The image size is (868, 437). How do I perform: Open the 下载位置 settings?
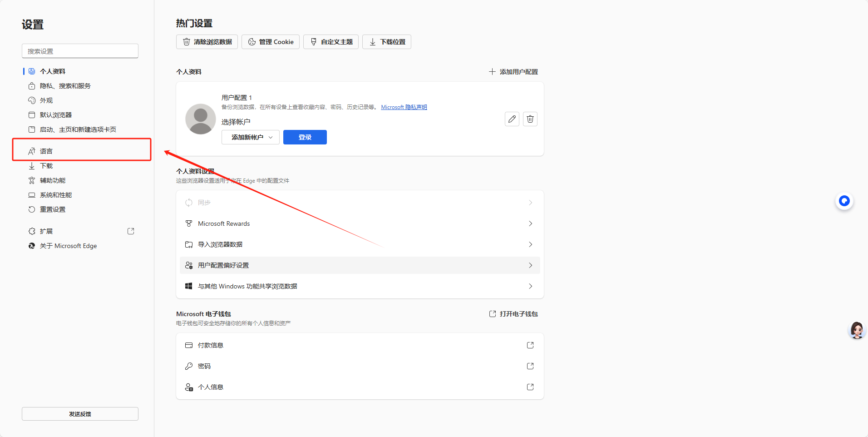pyautogui.click(x=386, y=41)
